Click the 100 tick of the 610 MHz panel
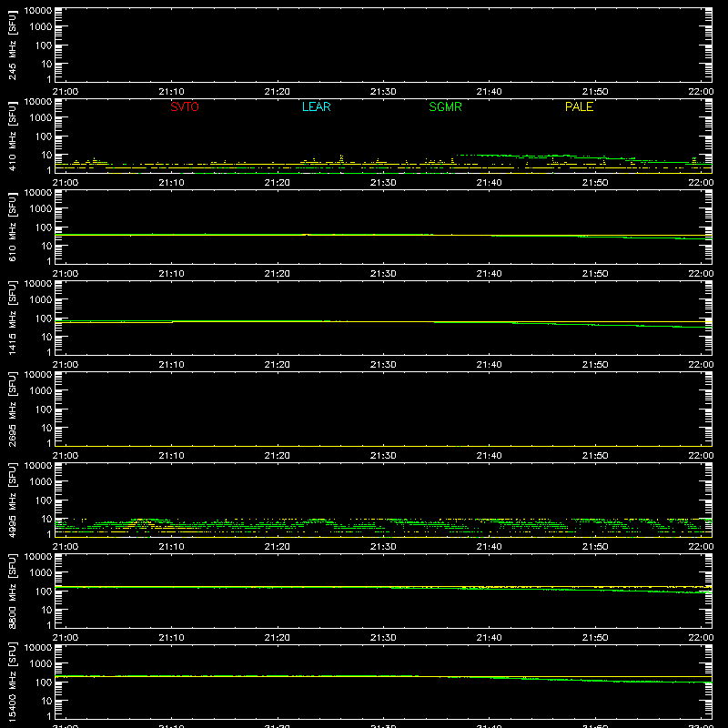 click(44, 227)
